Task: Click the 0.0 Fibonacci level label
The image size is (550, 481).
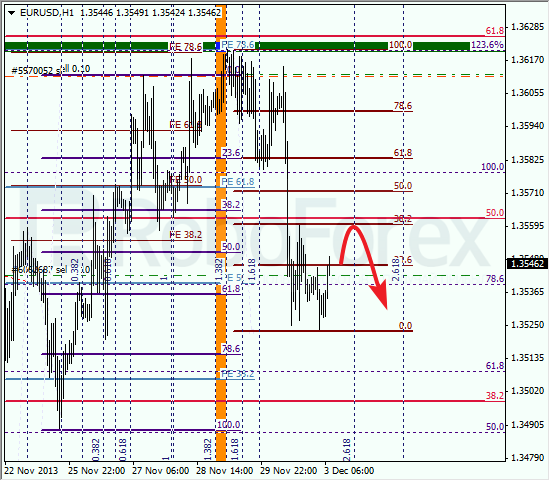Action: pyautogui.click(x=405, y=326)
